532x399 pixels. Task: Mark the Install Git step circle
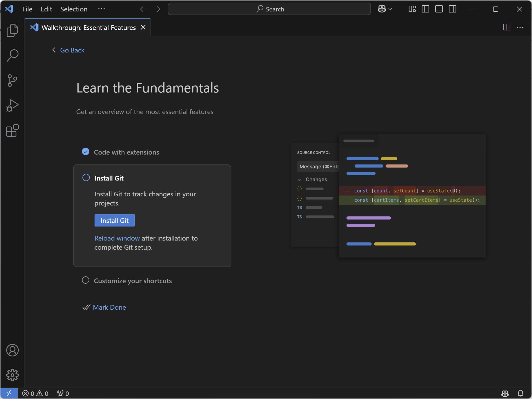(86, 178)
